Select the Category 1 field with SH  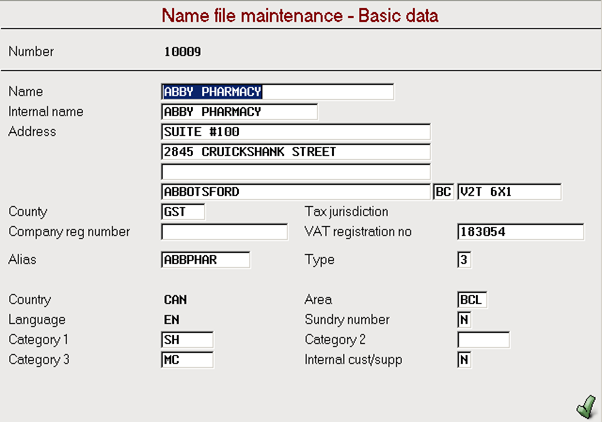point(187,339)
